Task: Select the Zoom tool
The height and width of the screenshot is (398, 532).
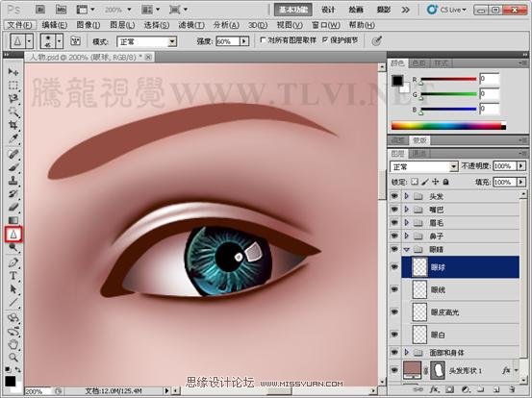Action: click(13, 358)
